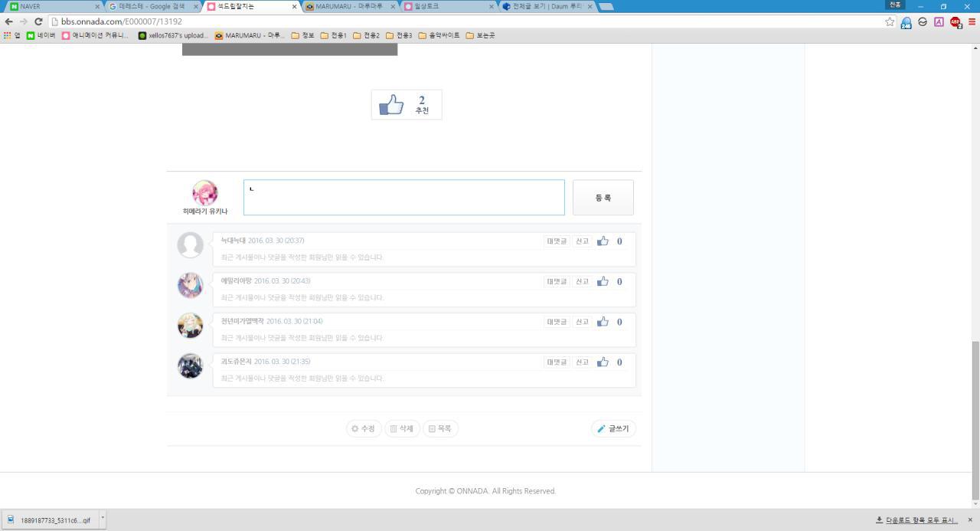Viewport: 980px width, 531px height.
Task: Open the downloaded gif file options arrow
Action: point(103,519)
